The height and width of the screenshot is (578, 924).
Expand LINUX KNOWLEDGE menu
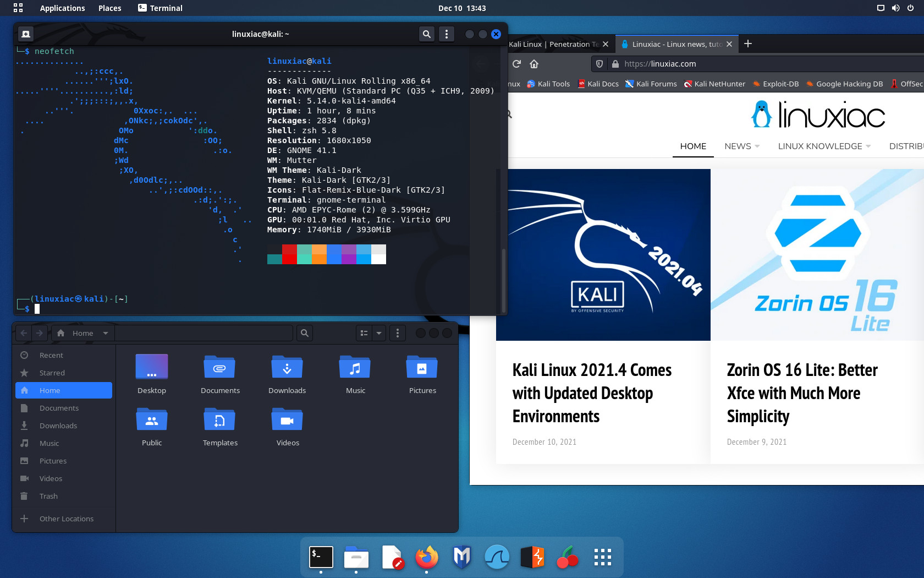(824, 146)
